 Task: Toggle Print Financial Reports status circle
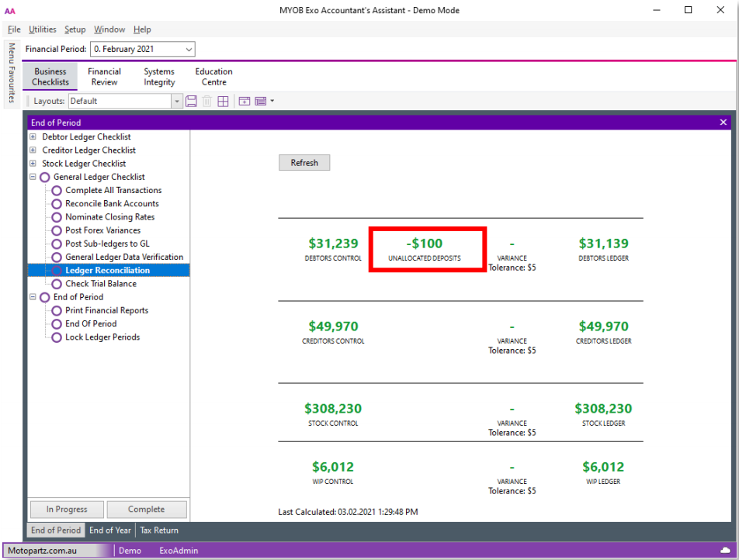(x=57, y=311)
